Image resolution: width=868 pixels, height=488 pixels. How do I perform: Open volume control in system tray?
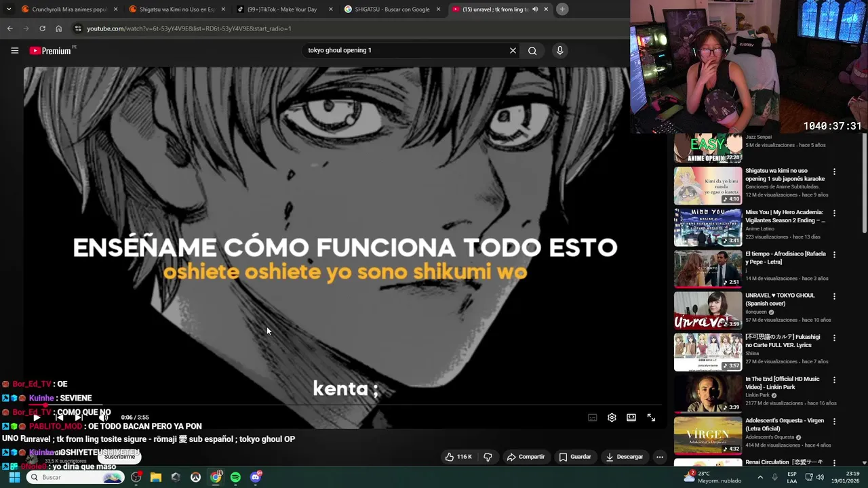coord(820,477)
